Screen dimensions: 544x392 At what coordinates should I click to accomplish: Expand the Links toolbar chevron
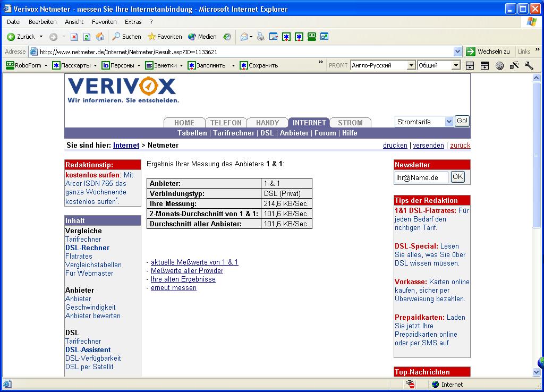538,49
